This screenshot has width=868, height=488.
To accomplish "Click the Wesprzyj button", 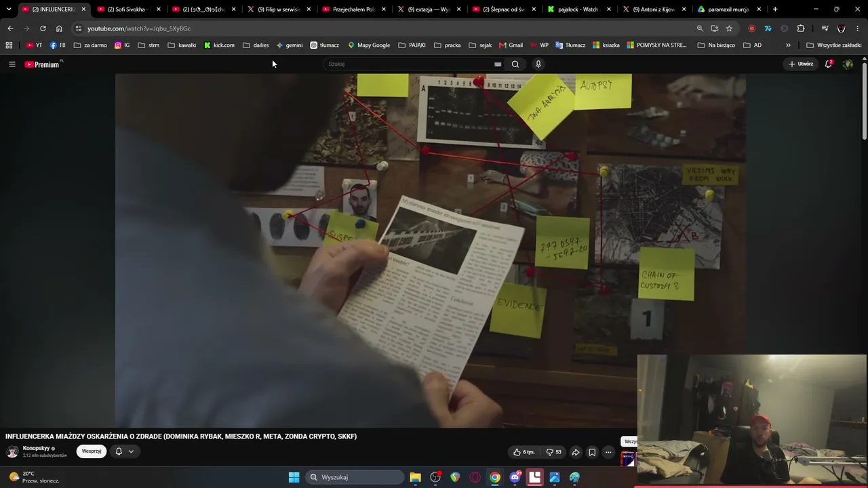I will 92,451.
